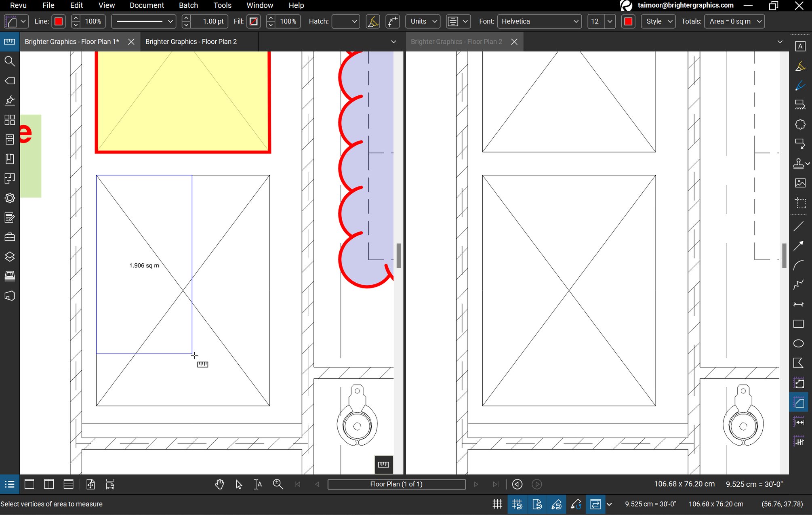Toggle synchronize document views

coord(595,504)
